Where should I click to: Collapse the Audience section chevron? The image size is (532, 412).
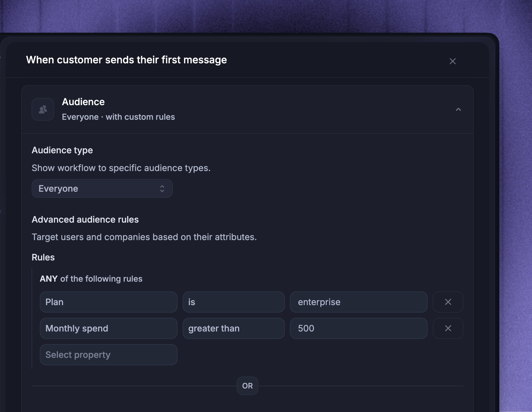458,109
